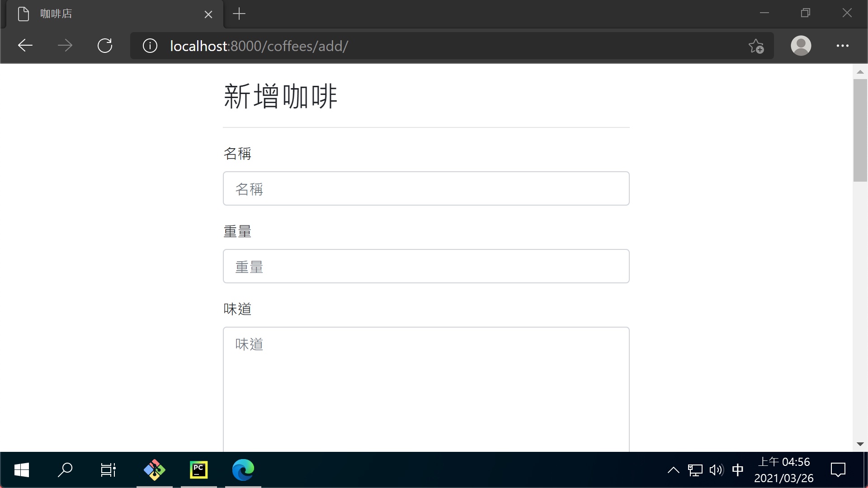
Task: Switch to the Git app on taskbar
Action: [x=155, y=470]
